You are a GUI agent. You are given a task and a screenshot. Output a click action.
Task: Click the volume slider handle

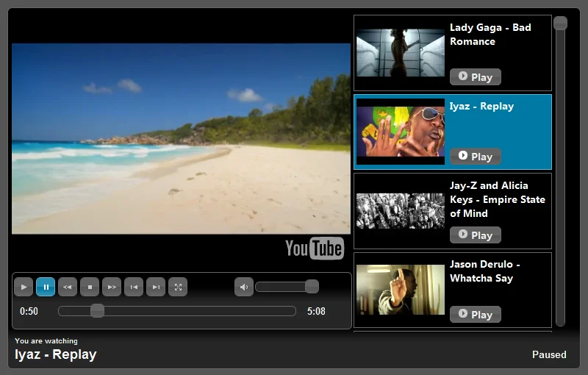click(312, 287)
